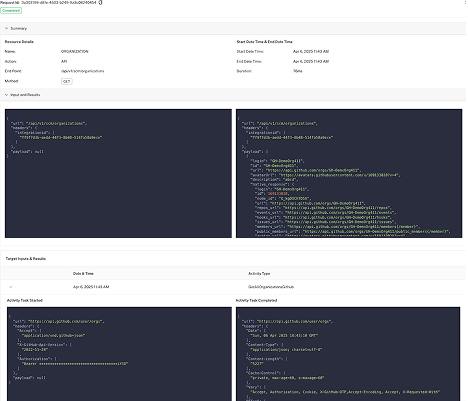Click the green Completed status badge

coord(11,11)
